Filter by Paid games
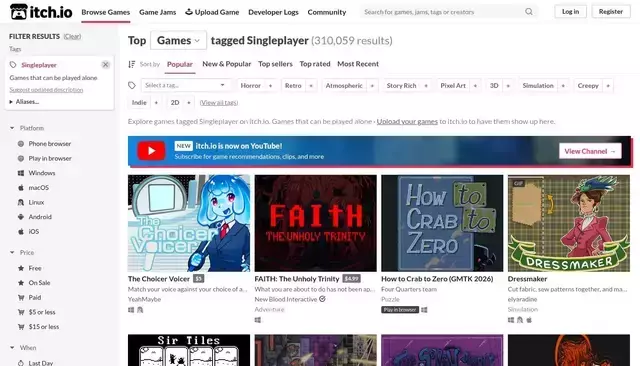This screenshot has height=366, width=640. pos(35,297)
